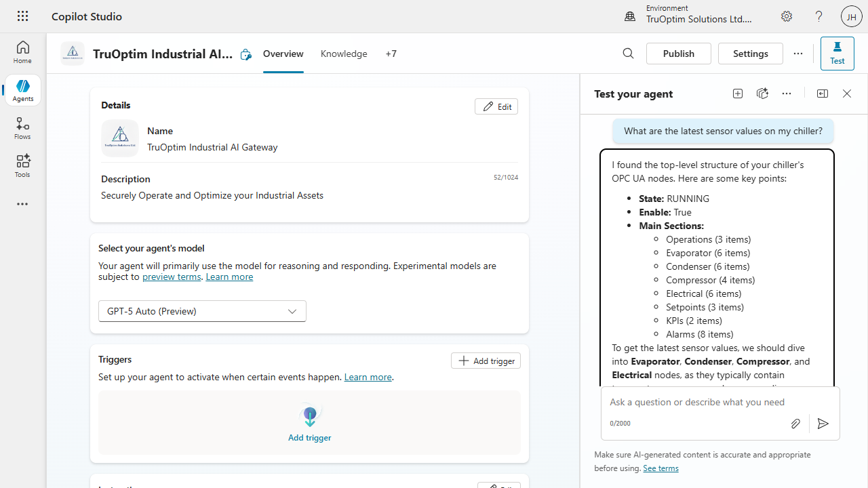
Task: Click the Condenser (6 items) list entry
Action: pos(708,266)
